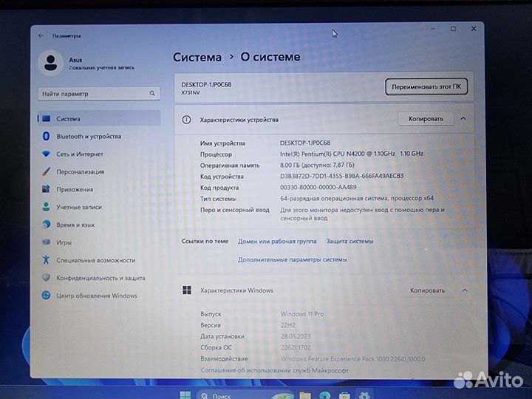The height and width of the screenshot is (399, 532).
Task: Click install date 28.05.2023
Action: (x=296, y=336)
